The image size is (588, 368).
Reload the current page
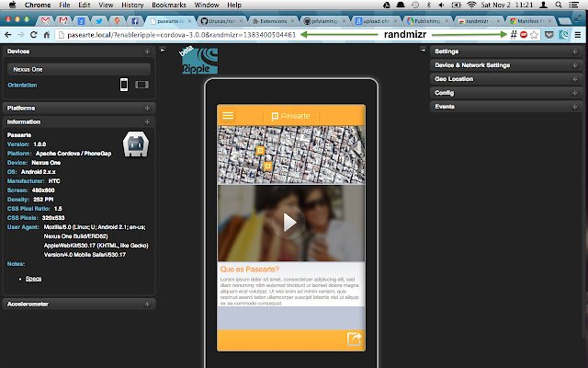(33, 35)
